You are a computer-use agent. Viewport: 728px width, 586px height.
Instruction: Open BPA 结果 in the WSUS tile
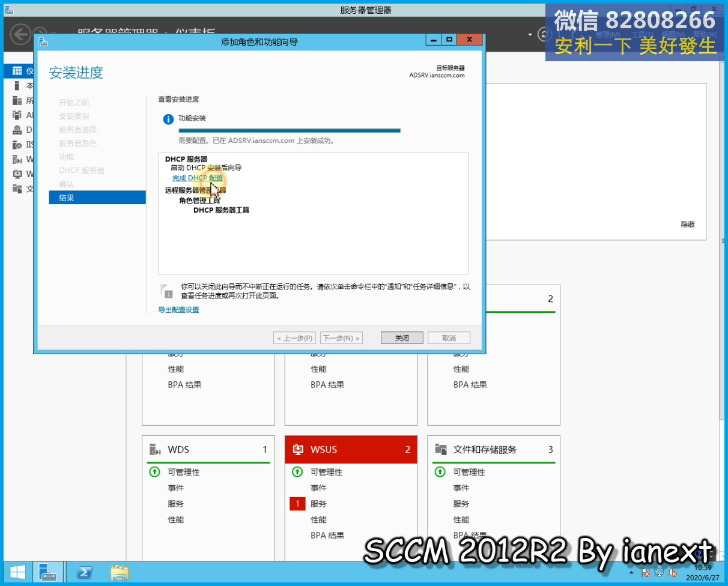tap(327, 535)
